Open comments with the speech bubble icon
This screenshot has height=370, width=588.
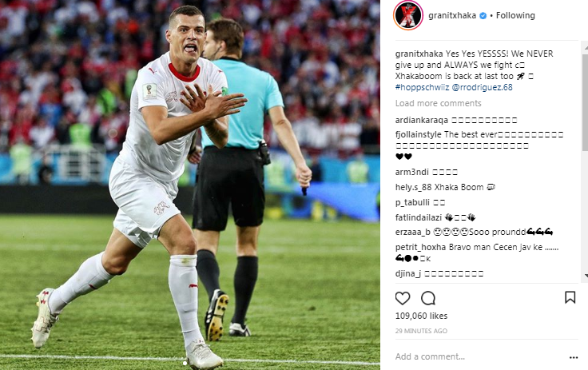pos(428,298)
